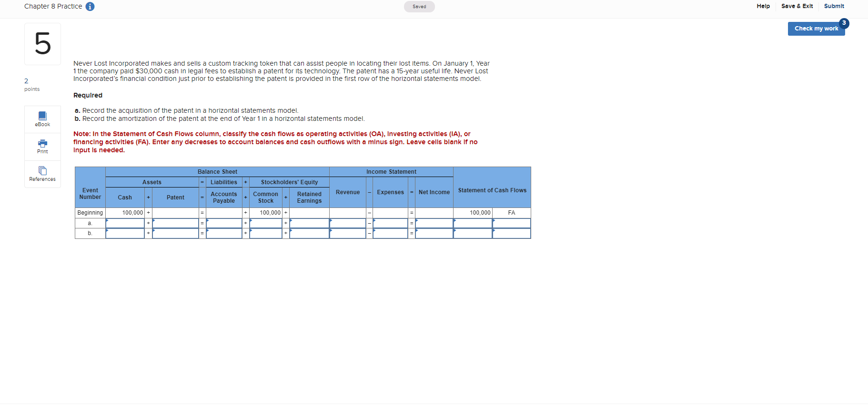Click the FA classification in Beginning row

512,213
